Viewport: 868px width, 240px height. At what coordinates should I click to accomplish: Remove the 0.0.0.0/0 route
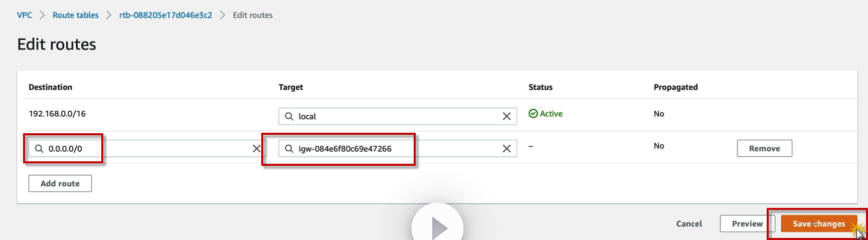click(764, 148)
